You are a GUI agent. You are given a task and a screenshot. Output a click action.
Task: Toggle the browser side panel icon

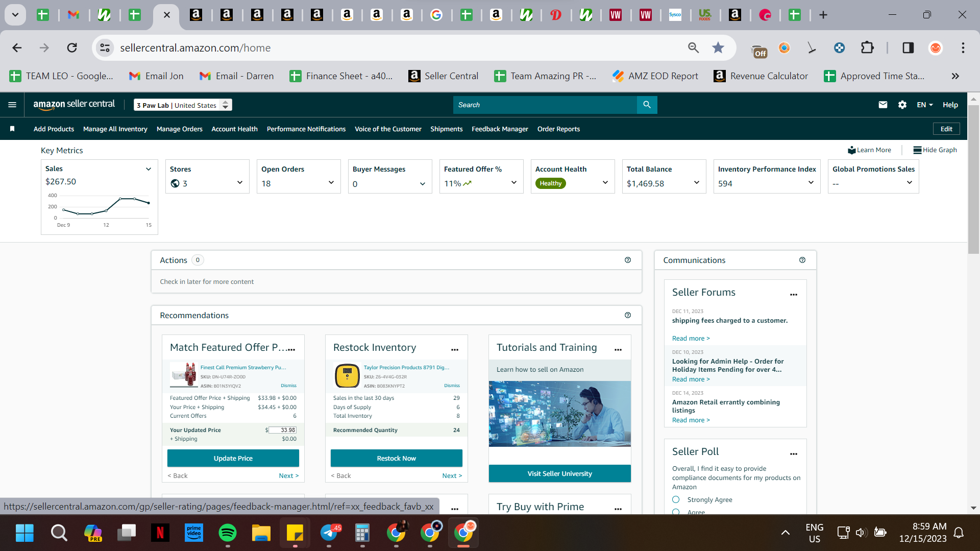pyautogui.click(x=908, y=47)
